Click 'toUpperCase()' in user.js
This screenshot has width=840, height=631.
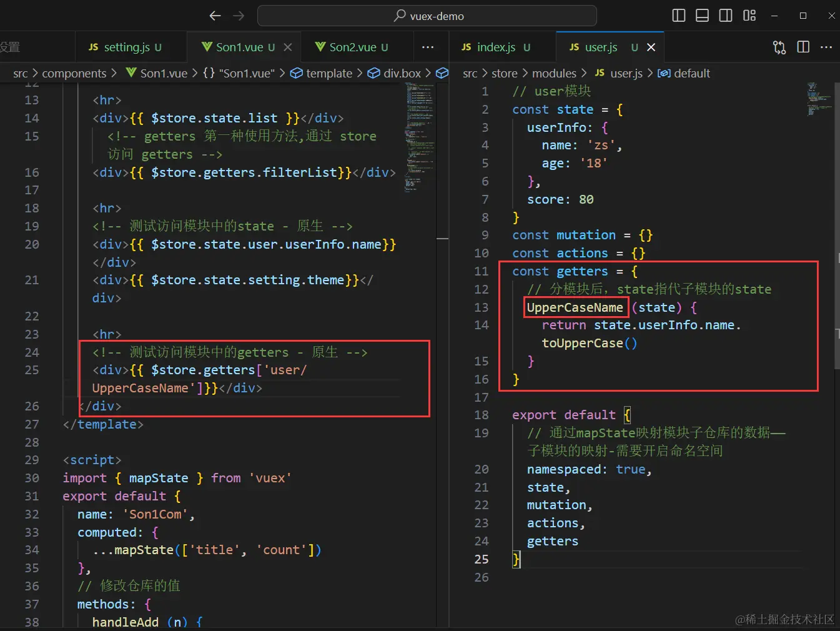click(x=590, y=343)
